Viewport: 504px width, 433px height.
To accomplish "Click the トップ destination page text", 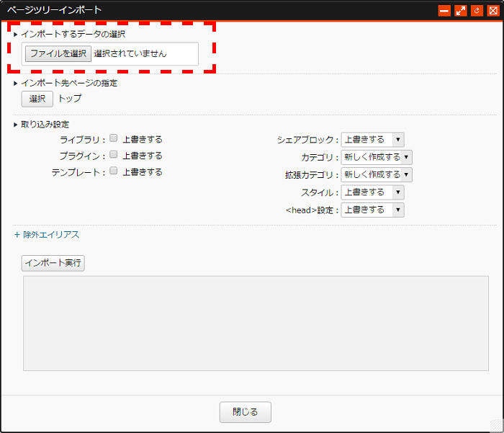I will click(70, 98).
